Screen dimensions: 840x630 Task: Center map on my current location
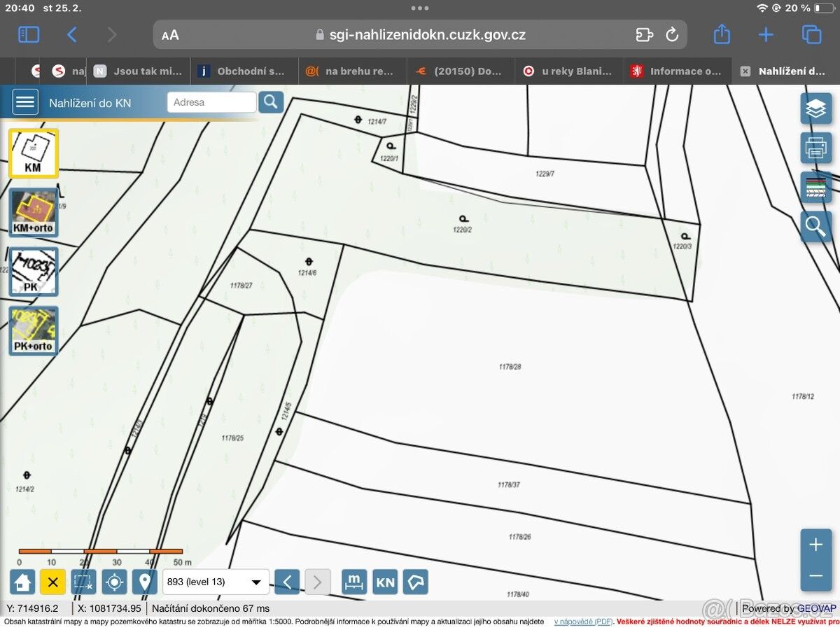[x=114, y=582]
